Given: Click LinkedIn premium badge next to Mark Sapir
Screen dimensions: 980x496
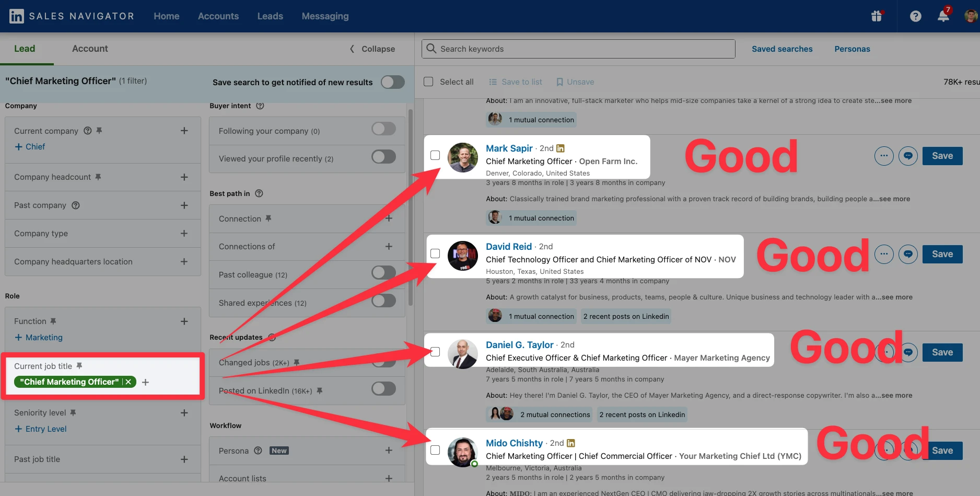Looking at the screenshot, I should coord(561,148).
